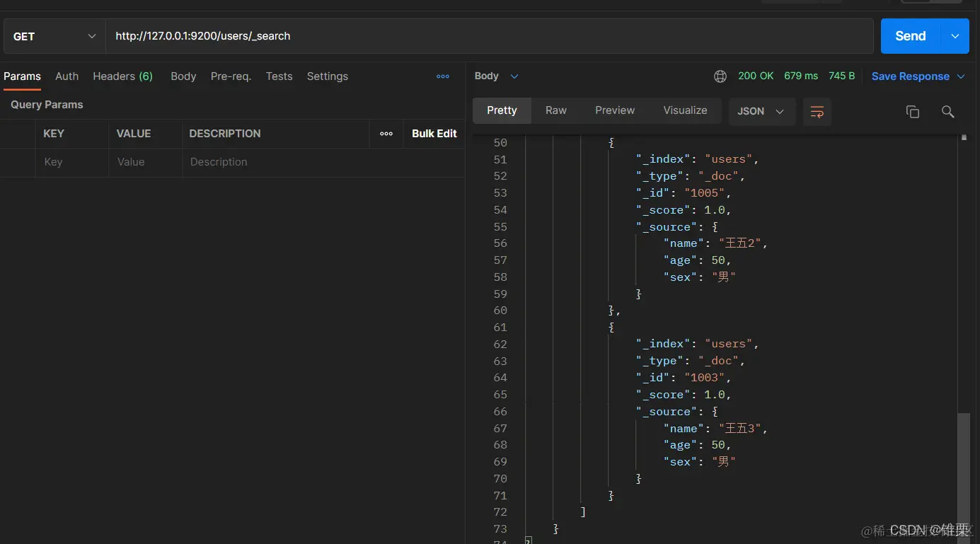Click the KEY column header

click(54, 134)
